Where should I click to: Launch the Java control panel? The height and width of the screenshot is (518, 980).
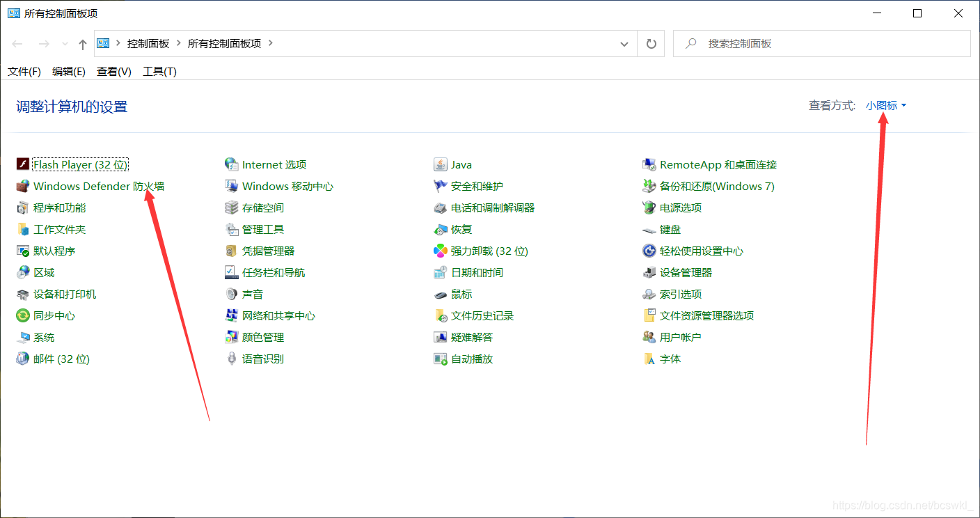(x=461, y=164)
